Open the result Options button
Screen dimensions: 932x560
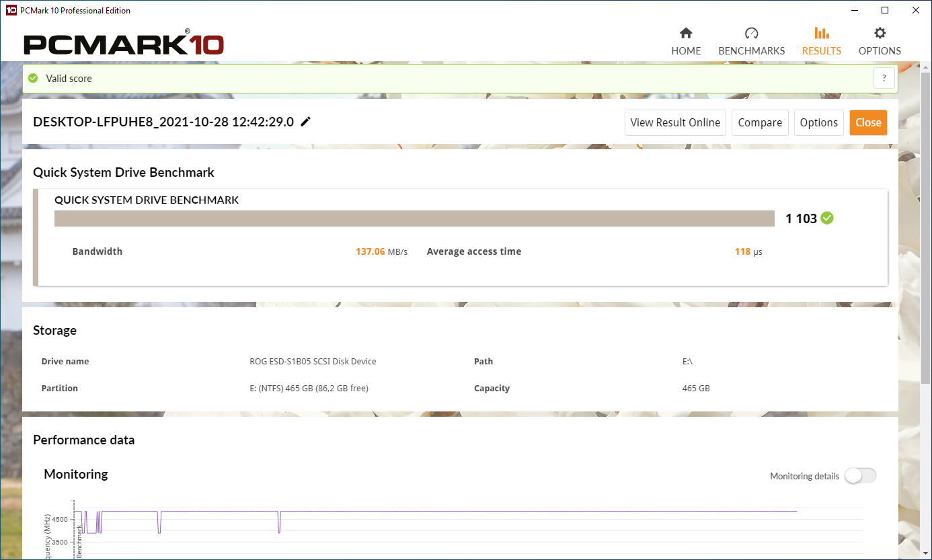click(x=819, y=122)
